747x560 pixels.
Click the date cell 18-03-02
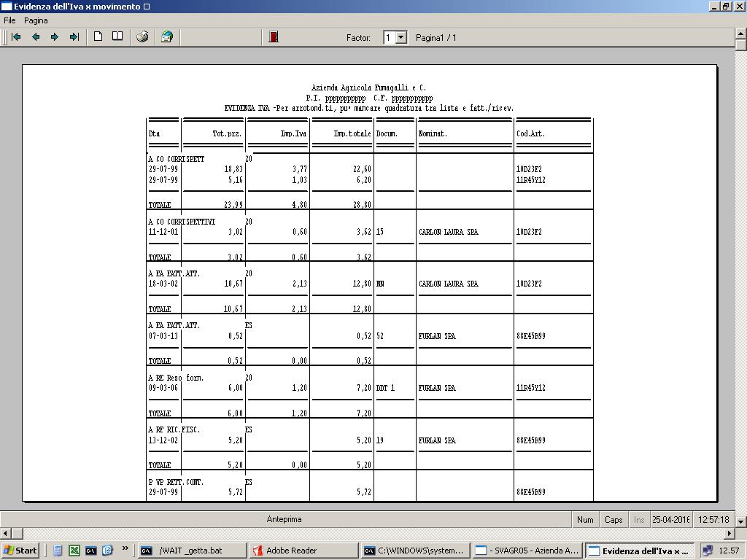163,284
